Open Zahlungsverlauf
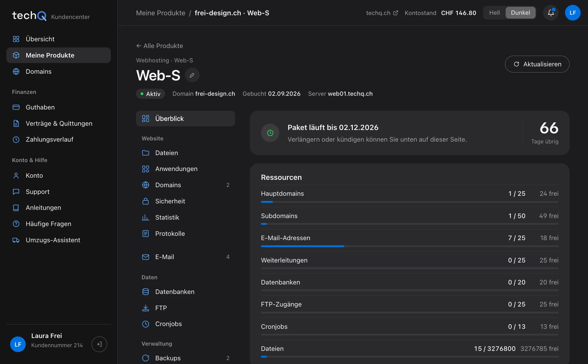The image size is (588, 364). (58, 139)
